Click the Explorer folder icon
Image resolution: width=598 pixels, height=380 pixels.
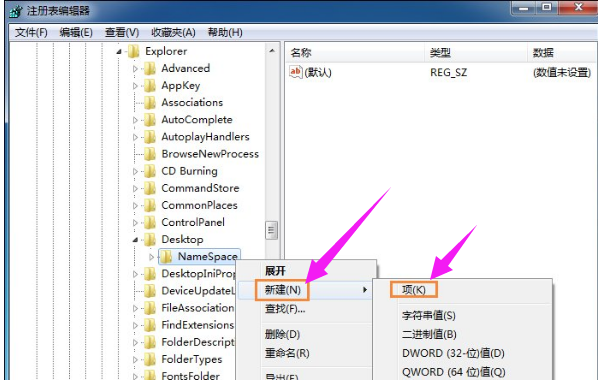click(x=133, y=51)
